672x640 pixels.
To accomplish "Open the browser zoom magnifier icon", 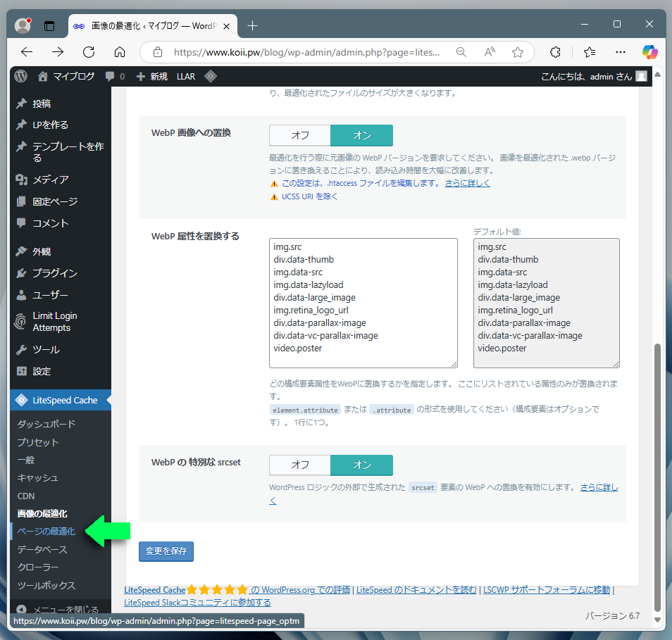I will [x=461, y=52].
